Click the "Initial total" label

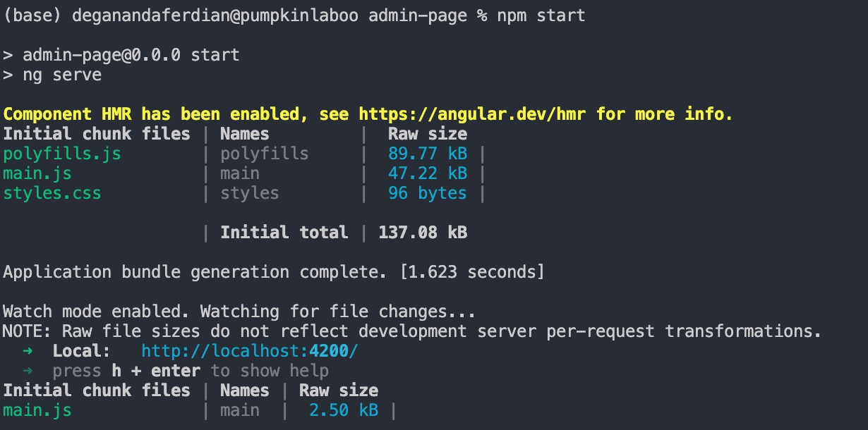coord(284,233)
